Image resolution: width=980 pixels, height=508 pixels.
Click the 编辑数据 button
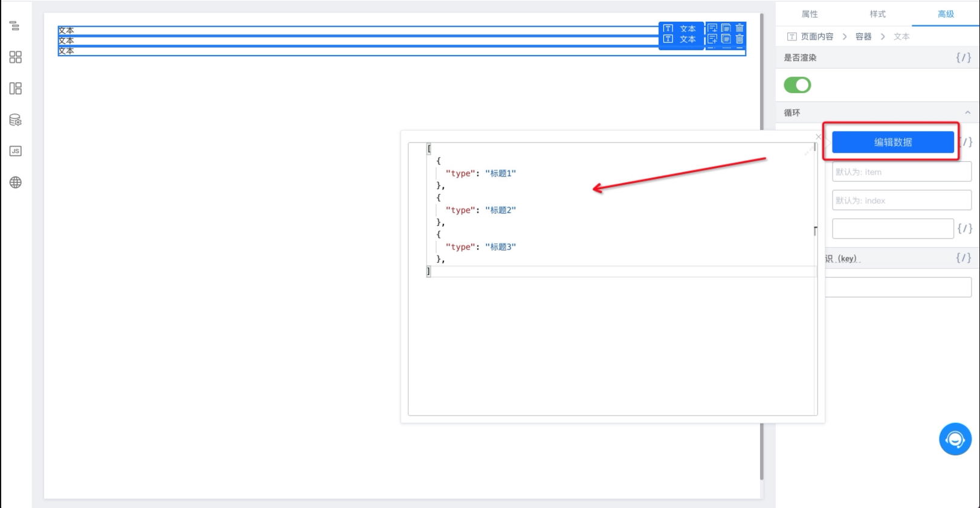893,143
